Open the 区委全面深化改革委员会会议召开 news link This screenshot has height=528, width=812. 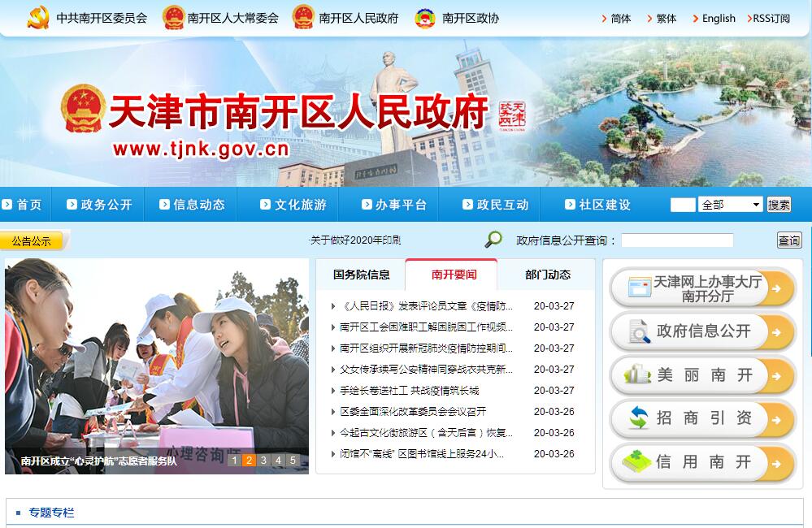[413, 412]
